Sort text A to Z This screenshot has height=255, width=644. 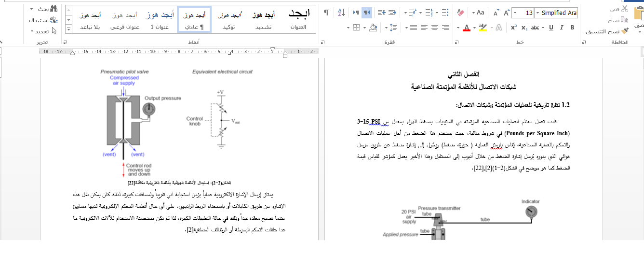[341, 13]
